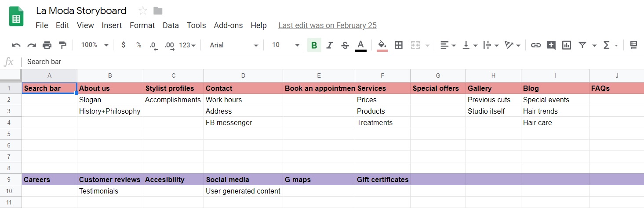The height and width of the screenshot is (208, 644).
Task: Open the fill color picker
Action: tap(382, 45)
